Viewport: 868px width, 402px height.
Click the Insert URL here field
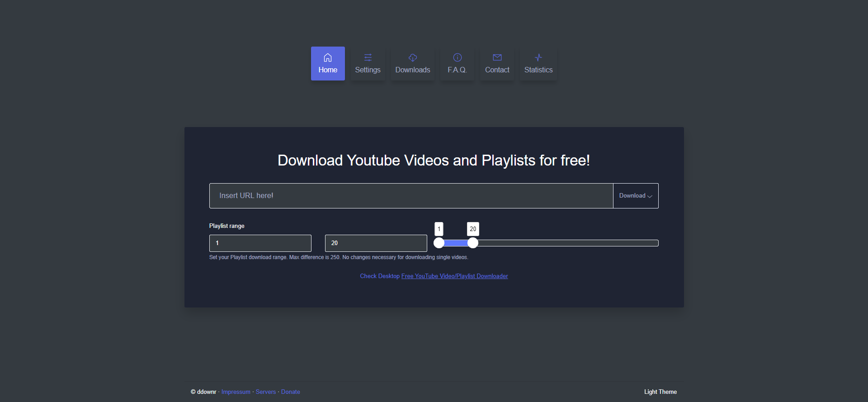tap(411, 196)
